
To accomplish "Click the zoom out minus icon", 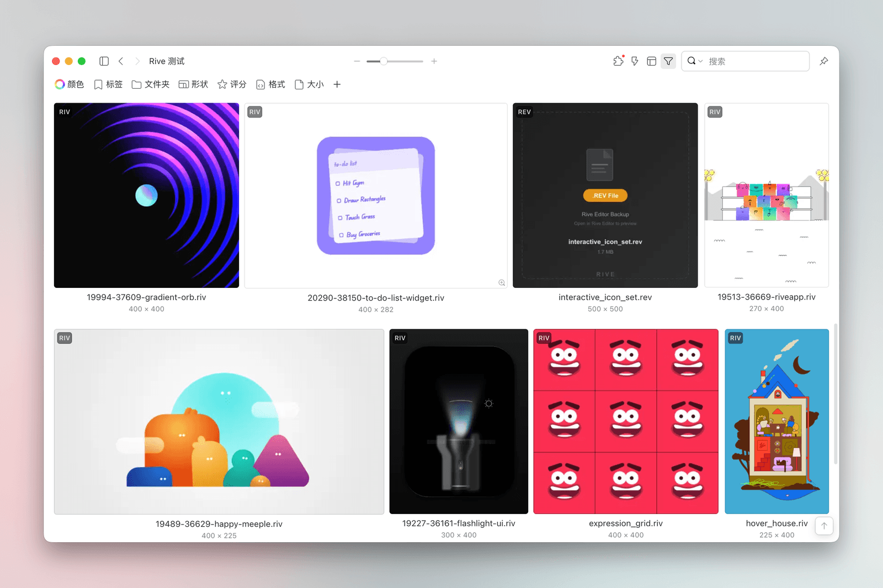I will tap(357, 61).
